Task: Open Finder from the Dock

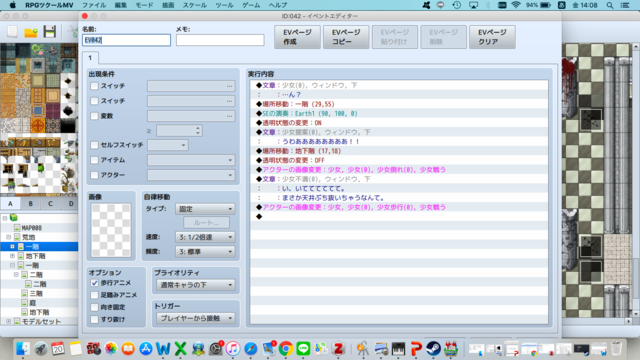Action: [x=22, y=349]
